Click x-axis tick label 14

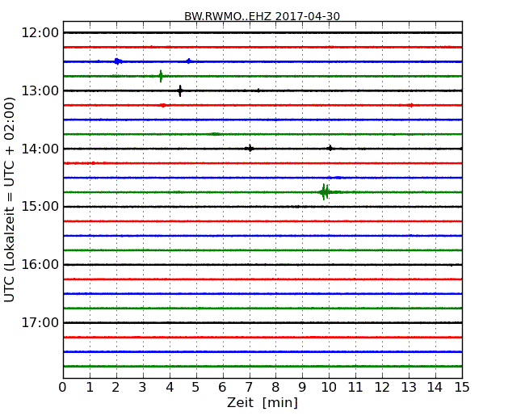click(x=435, y=388)
